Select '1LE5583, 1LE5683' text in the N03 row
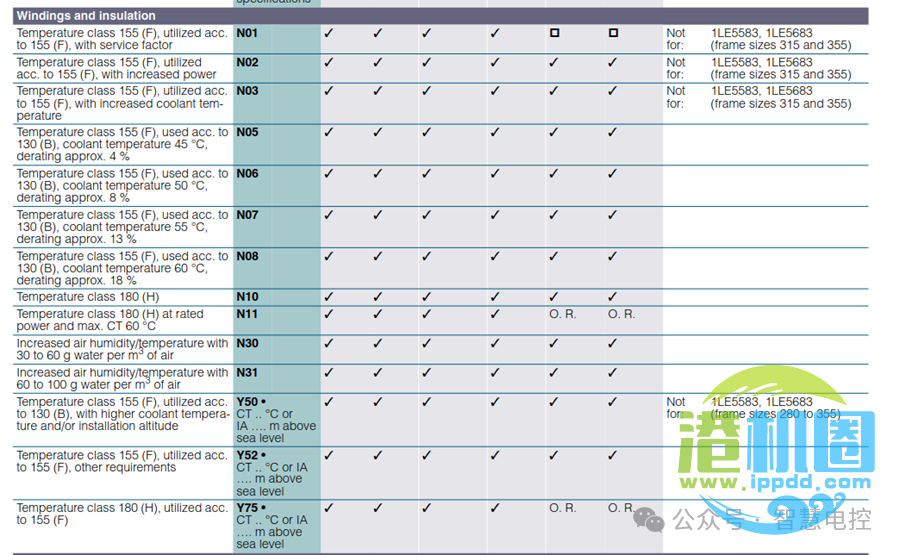This screenshot has width=900, height=555. point(761,91)
